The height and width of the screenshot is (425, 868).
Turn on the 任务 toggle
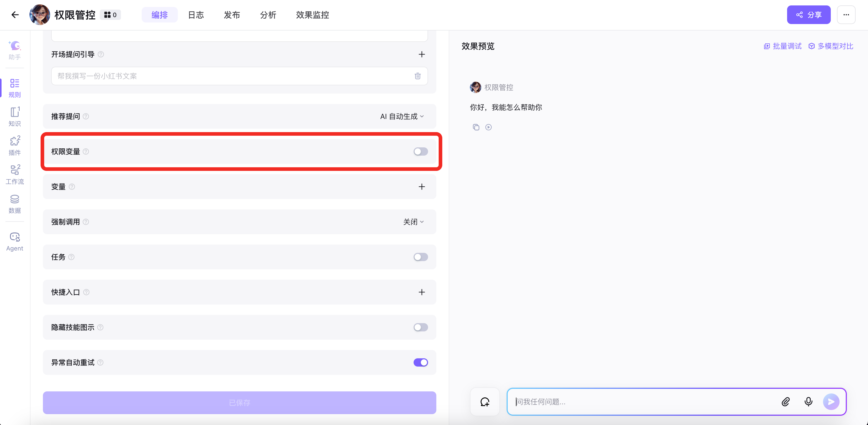pyautogui.click(x=421, y=257)
